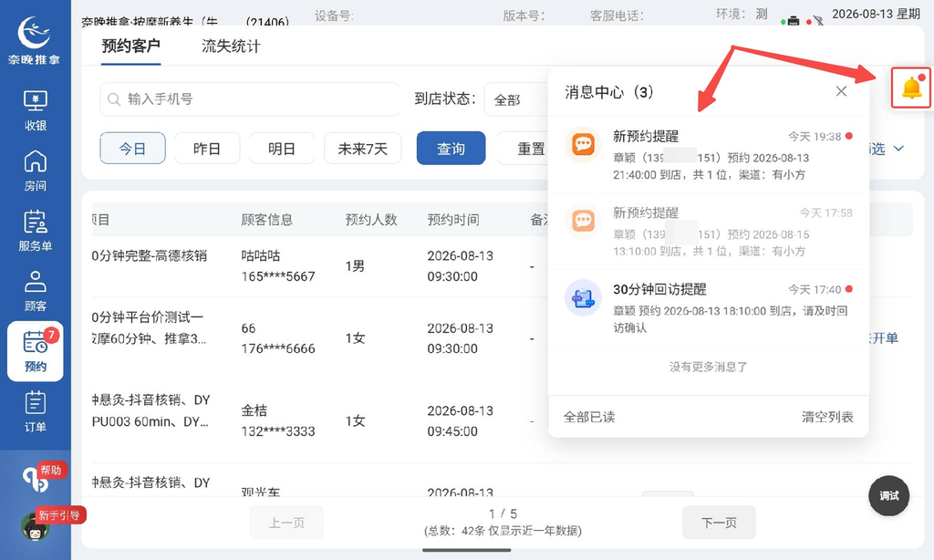Open the 服务单 service orders icon
The height and width of the screenshot is (560, 934).
point(36,231)
